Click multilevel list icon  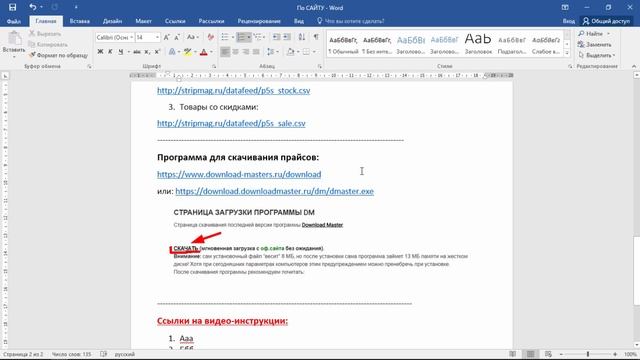tap(258, 37)
